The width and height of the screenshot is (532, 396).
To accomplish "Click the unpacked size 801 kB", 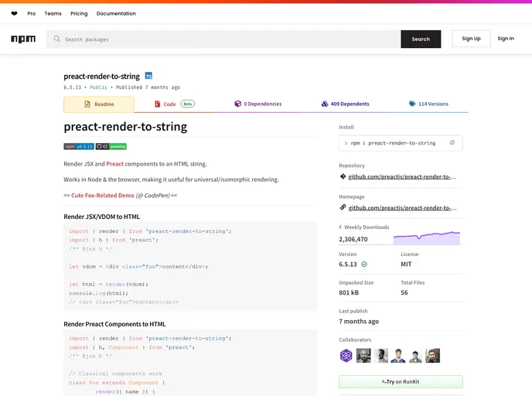I will point(349,293).
